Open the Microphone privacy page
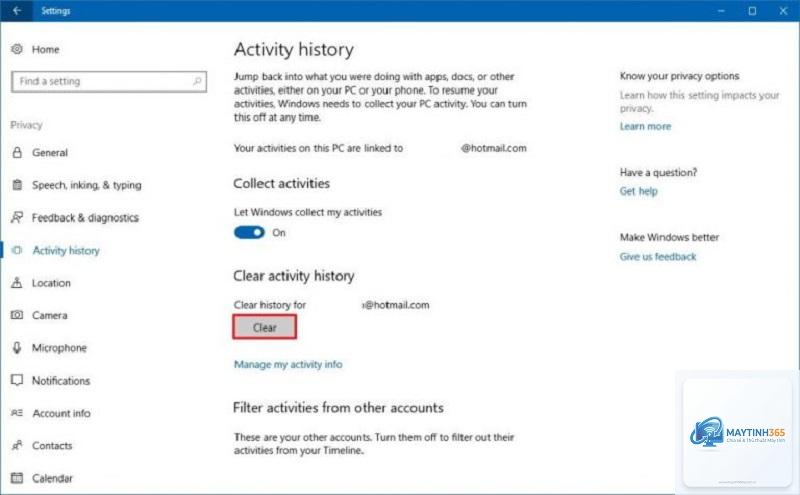This screenshot has width=800, height=495. (59, 348)
